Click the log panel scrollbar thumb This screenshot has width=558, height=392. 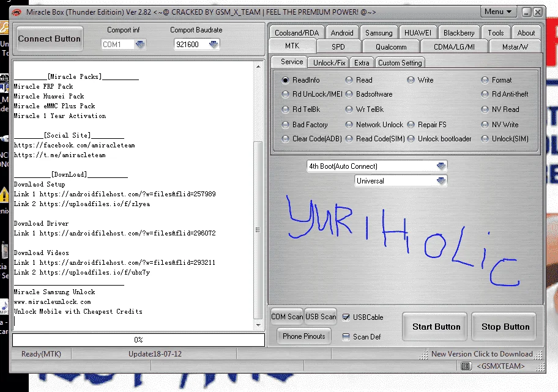[258, 230]
